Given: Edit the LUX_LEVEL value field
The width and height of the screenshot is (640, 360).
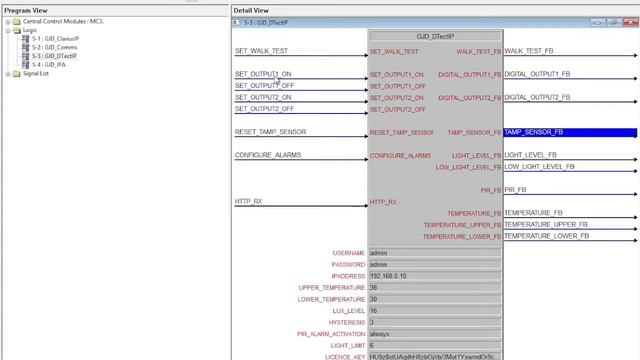Looking at the screenshot, I should pos(435,311).
